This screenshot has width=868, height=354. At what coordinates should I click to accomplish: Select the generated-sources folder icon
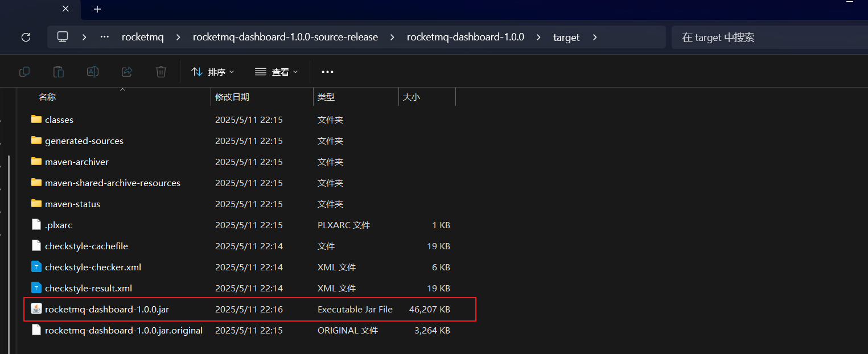[x=36, y=141]
